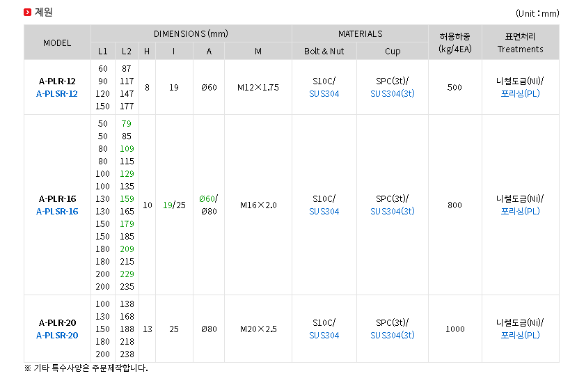Click the blue A-PLSR-20 model name
The image size is (577, 392).
(57, 336)
